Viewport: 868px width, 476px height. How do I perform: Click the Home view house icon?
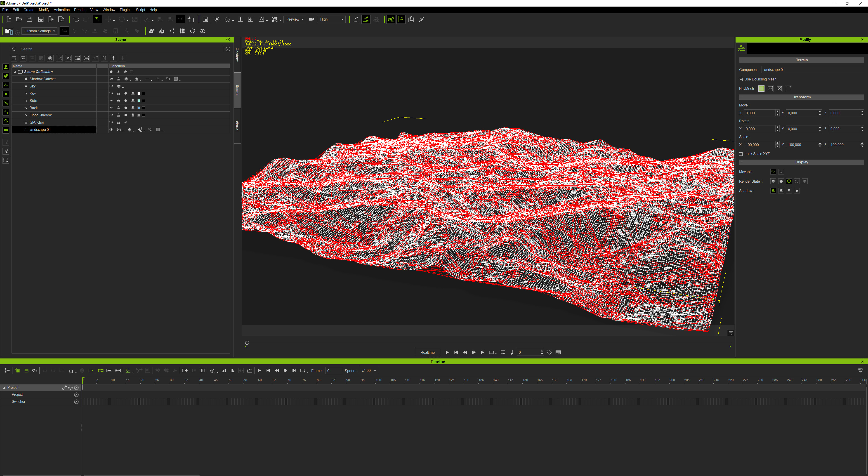tap(227, 19)
